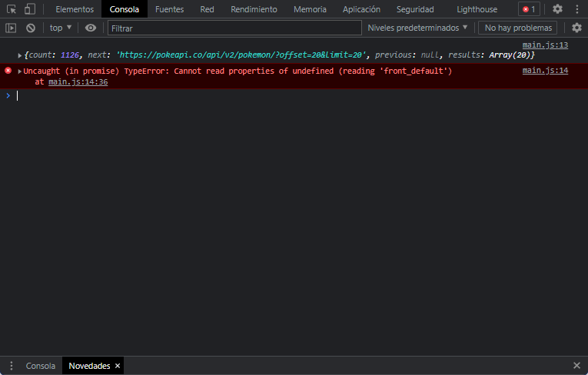Show the console sidebar panel icon

(x=11, y=28)
